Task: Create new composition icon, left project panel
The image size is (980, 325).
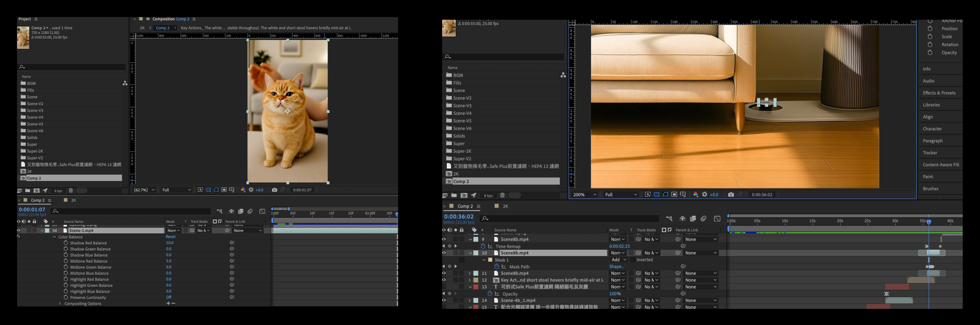Action: tap(36, 191)
